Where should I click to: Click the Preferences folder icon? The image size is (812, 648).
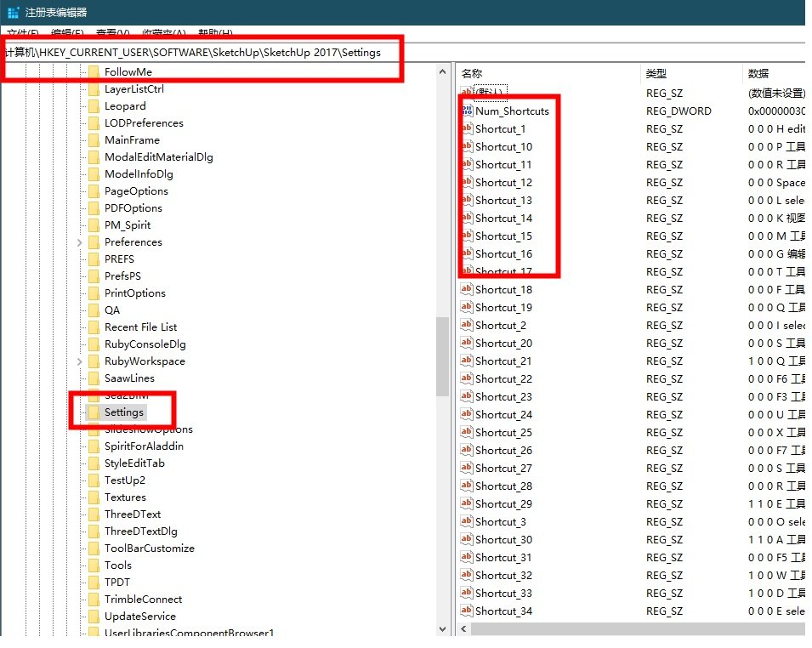(94, 242)
